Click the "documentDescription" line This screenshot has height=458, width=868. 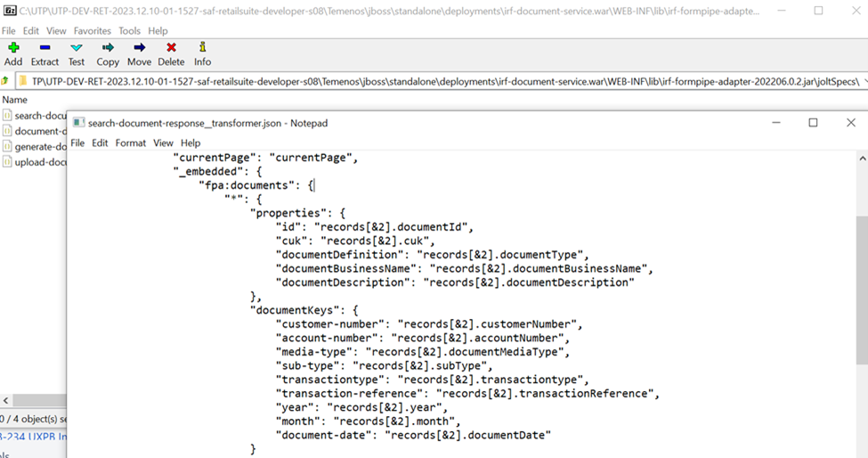pyautogui.click(x=455, y=282)
